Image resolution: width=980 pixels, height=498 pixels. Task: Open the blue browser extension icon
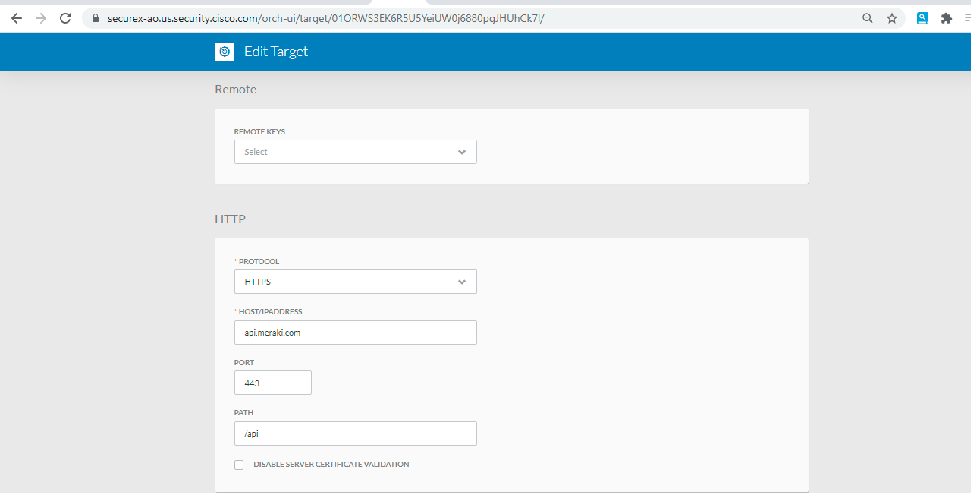click(922, 18)
